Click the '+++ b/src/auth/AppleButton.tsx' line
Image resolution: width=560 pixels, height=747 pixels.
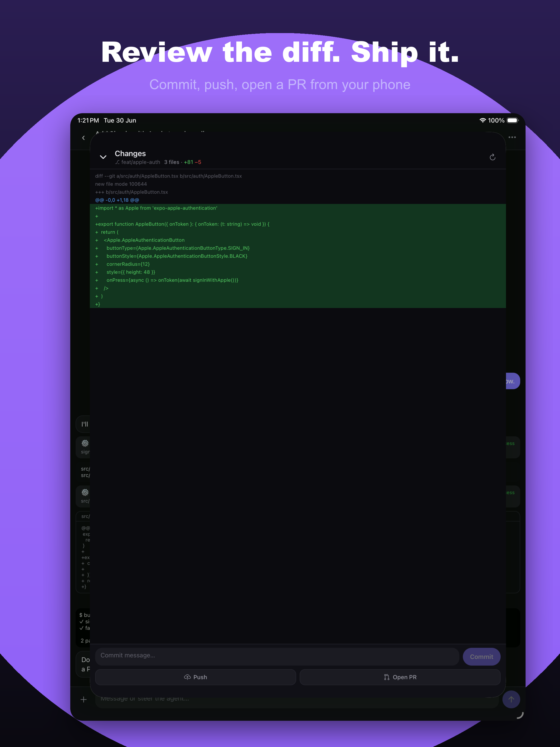point(132,192)
